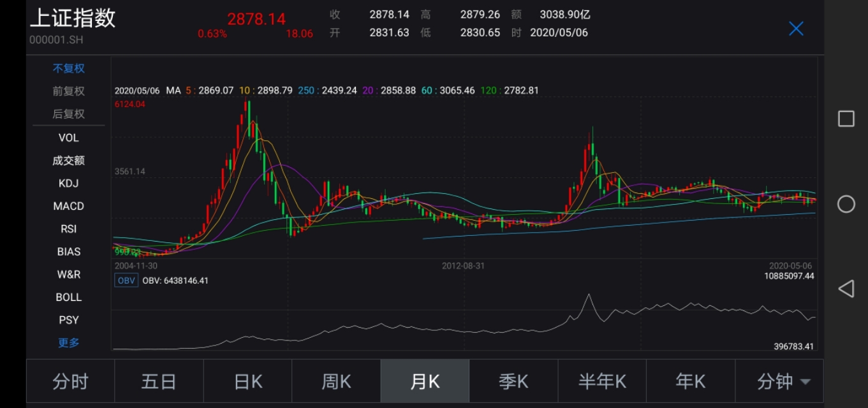Expand 更多 for more indicators

coord(68,342)
